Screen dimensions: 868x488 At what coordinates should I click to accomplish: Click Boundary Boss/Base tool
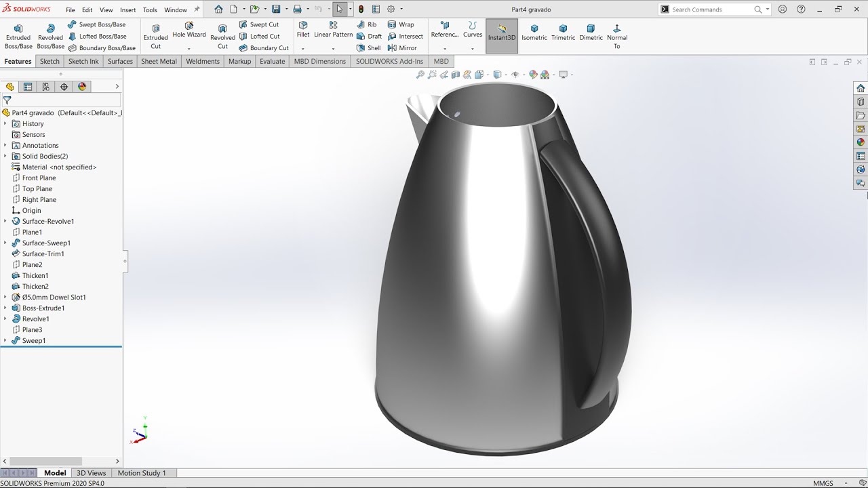[x=102, y=48]
